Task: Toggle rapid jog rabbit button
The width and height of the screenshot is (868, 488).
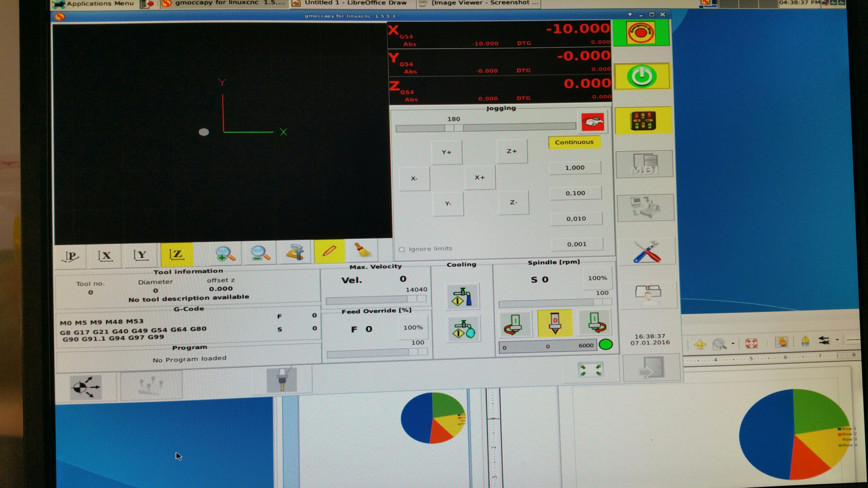Action: 593,122
